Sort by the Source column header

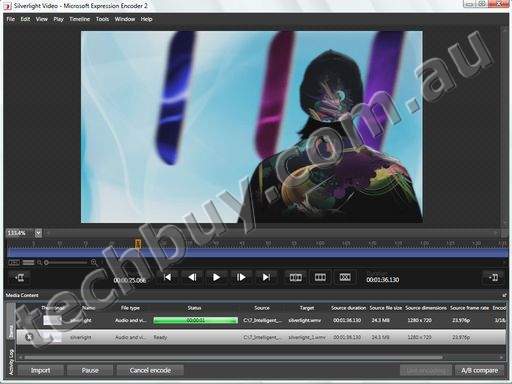click(262, 308)
